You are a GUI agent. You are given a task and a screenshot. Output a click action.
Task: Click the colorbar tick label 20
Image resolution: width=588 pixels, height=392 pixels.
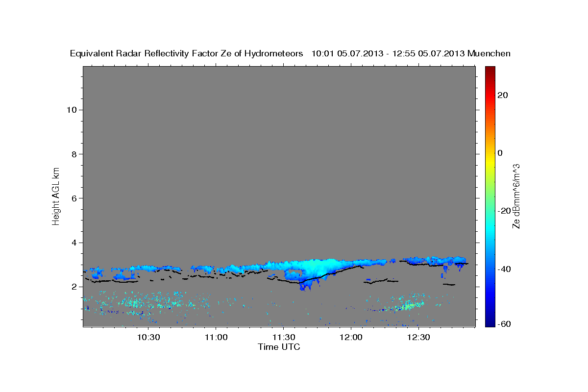(x=503, y=95)
